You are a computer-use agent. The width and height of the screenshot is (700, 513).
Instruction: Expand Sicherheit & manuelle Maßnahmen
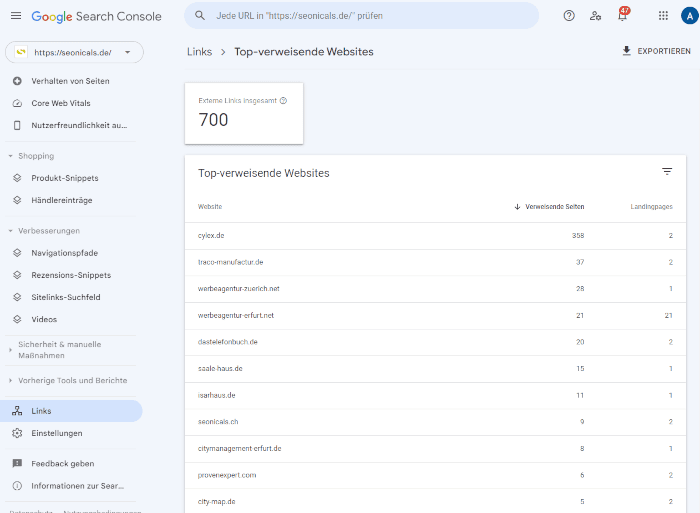[x=10, y=350]
